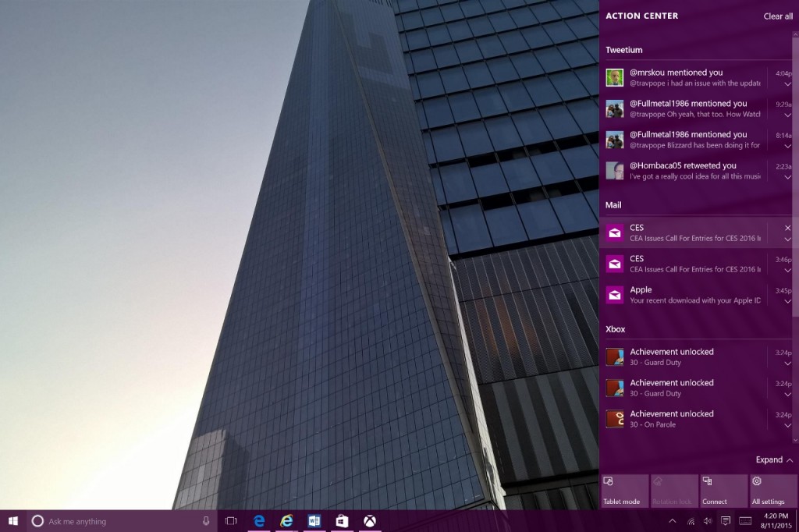The height and width of the screenshot is (532, 799).
Task: Select the grayed-out Rotation lock quick action
Action: (673, 490)
